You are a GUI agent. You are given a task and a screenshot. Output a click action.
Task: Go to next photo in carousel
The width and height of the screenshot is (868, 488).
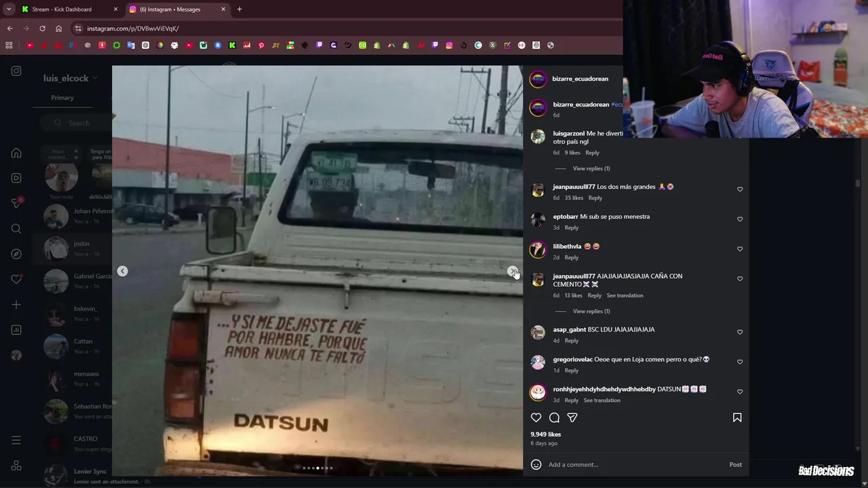point(513,271)
